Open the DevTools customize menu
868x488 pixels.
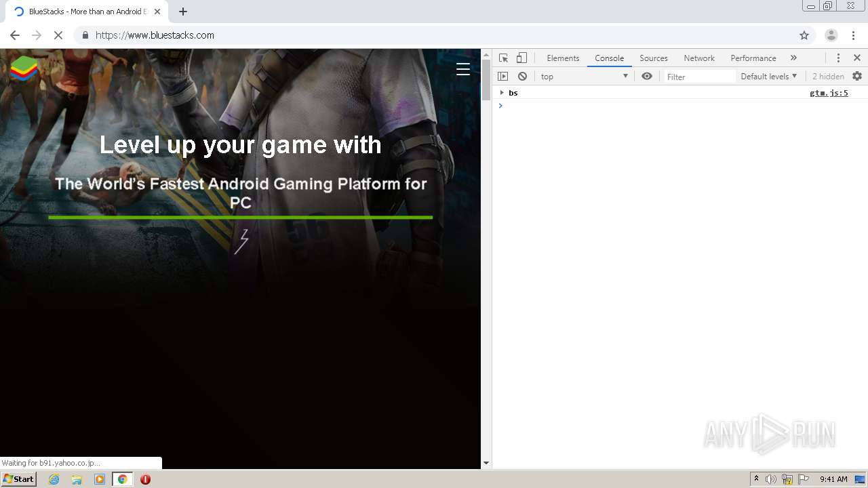(838, 58)
